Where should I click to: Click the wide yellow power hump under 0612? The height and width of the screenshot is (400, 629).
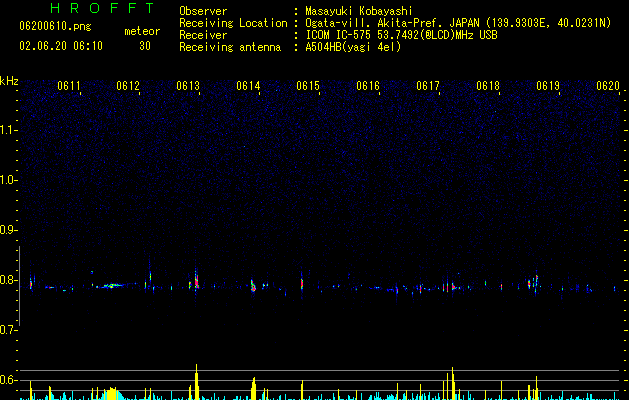pyautogui.click(x=112, y=394)
